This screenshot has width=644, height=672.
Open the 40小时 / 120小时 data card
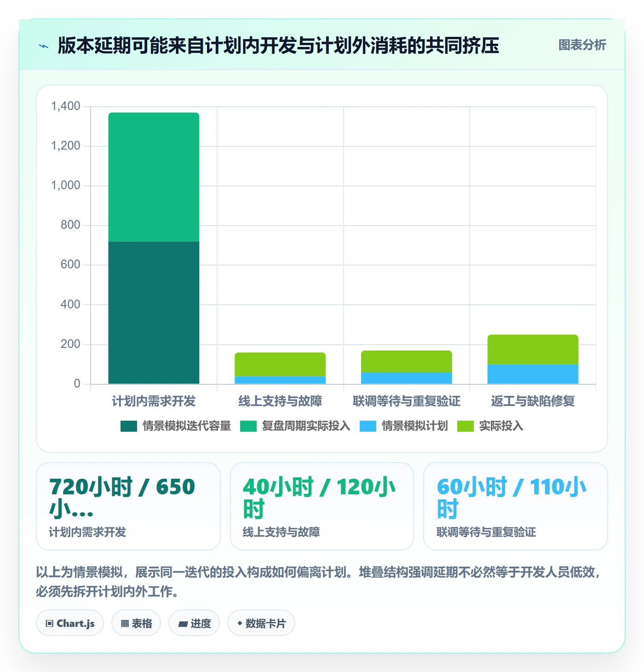(x=322, y=506)
